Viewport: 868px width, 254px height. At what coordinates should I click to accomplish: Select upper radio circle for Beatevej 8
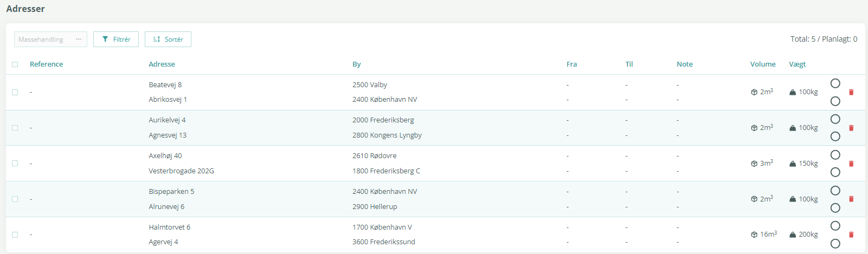[x=835, y=83]
